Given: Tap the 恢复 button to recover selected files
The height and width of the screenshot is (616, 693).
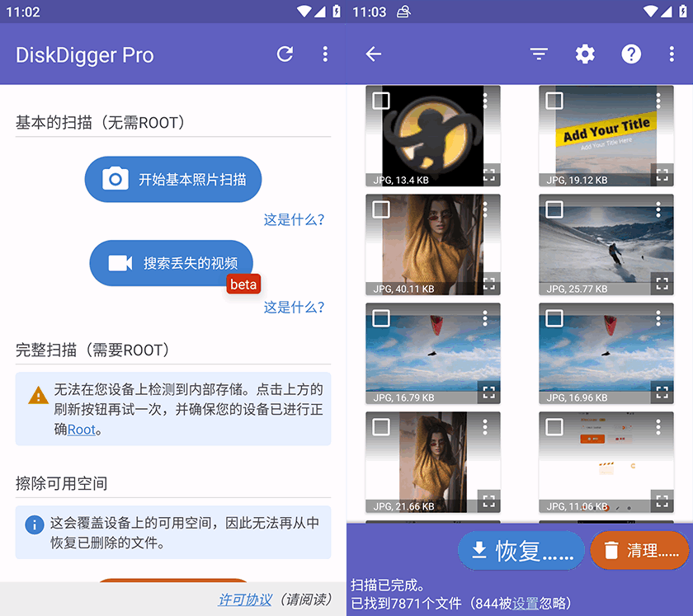Looking at the screenshot, I should 521,549.
